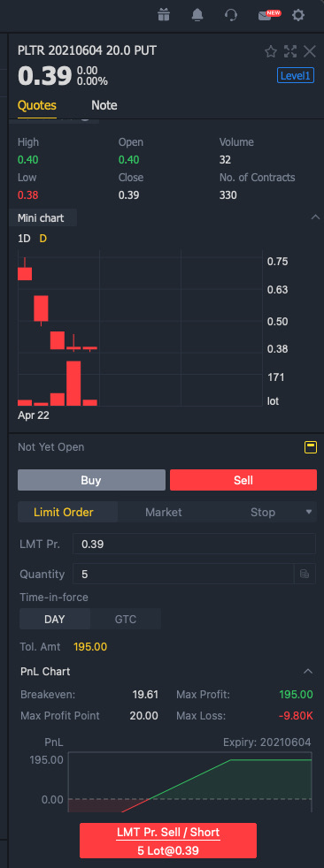Open the customer support headset icon
The image size is (324, 868).
(x=231, y=15)
